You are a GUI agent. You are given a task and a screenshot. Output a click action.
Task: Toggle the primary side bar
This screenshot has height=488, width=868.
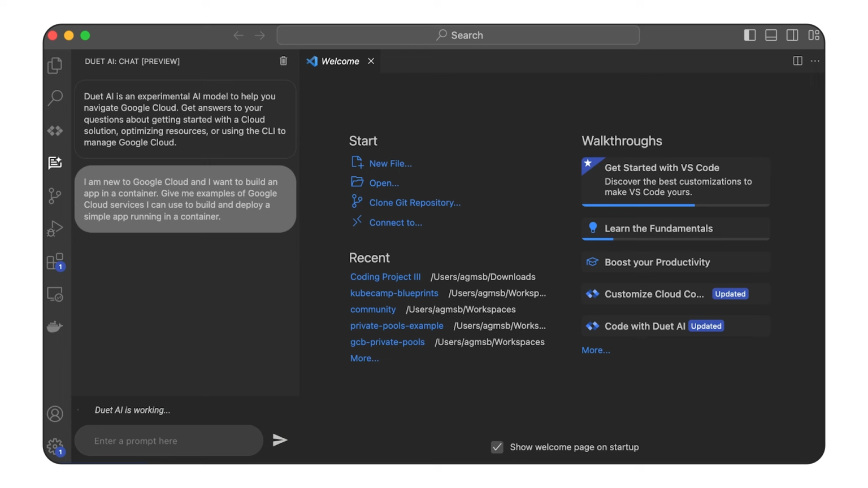[750, 35]
